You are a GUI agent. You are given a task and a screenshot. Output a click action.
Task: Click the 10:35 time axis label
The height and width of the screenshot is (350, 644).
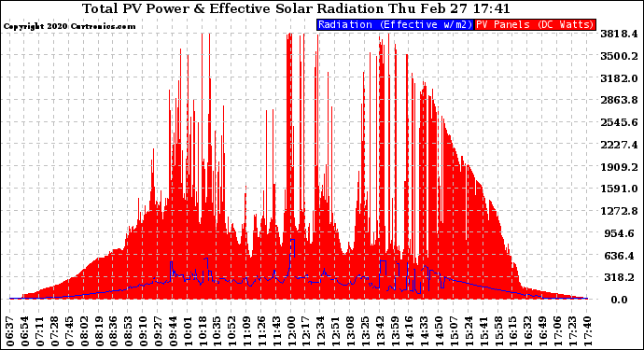click(x=217, y=331)
